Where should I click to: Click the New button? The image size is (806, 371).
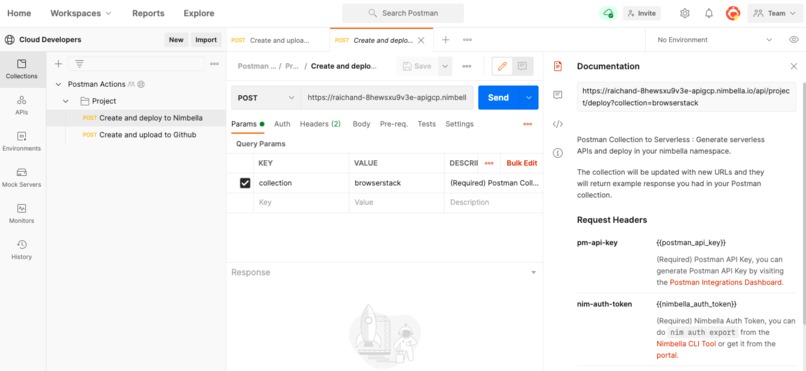(x=176, y=40)
